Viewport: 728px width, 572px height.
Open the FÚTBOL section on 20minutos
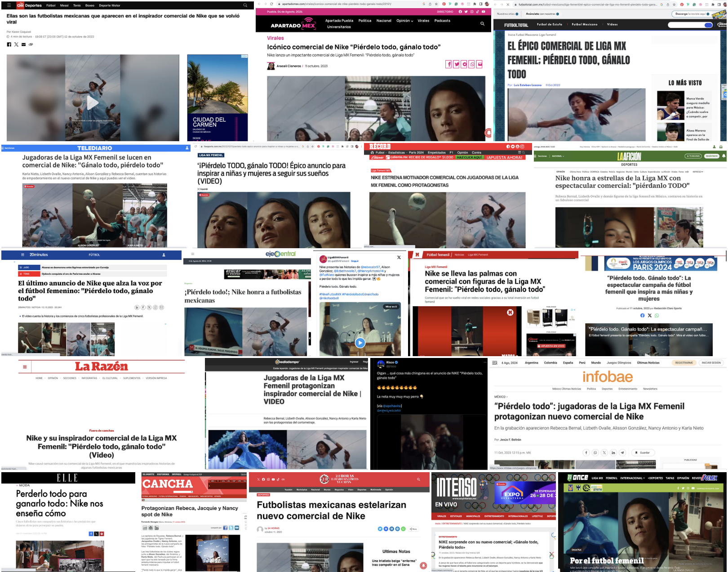(94, 255)
